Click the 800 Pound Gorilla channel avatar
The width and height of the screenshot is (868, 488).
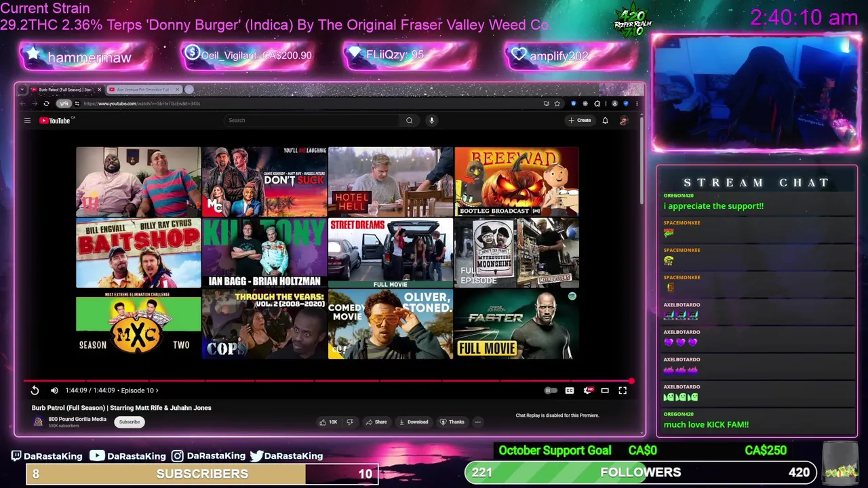pos(38,422)
